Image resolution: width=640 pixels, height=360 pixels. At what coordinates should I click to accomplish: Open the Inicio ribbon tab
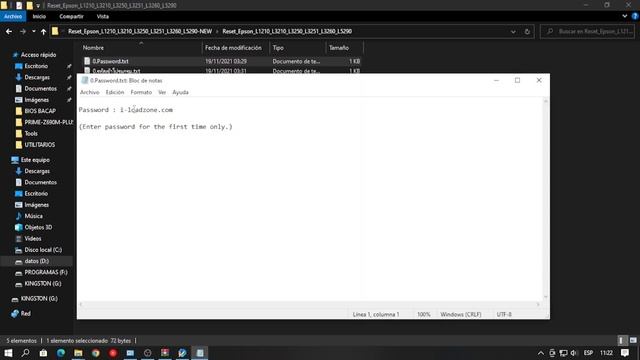39,16
